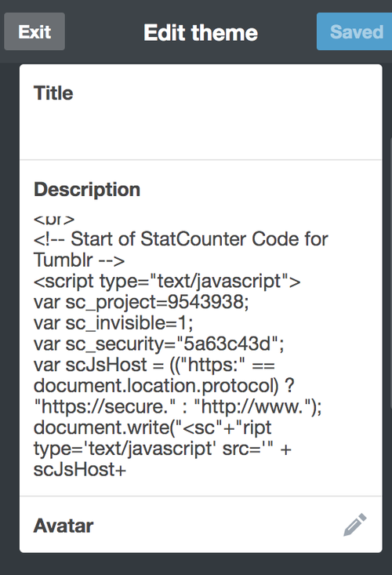Click the "https://secure." string line
Screen dimensions: 392x575
pos(177,406)
